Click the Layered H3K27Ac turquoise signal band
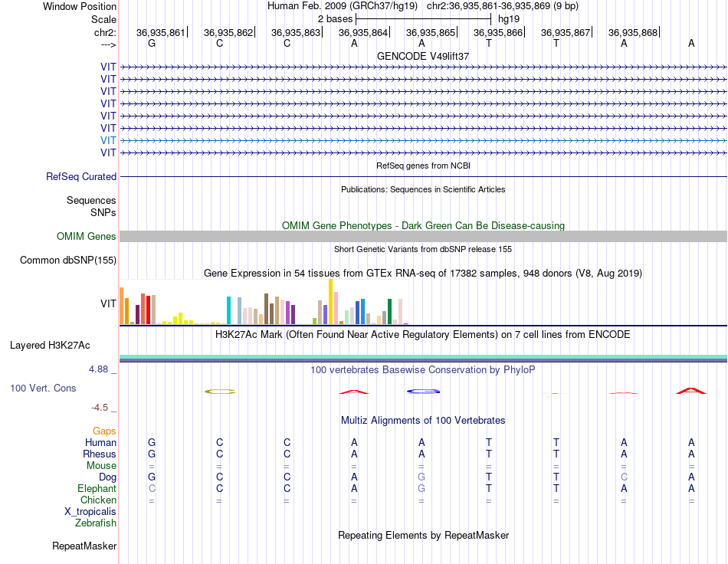Screen dimensions: 728x564 pyautogui.click(x=423, y=357)
